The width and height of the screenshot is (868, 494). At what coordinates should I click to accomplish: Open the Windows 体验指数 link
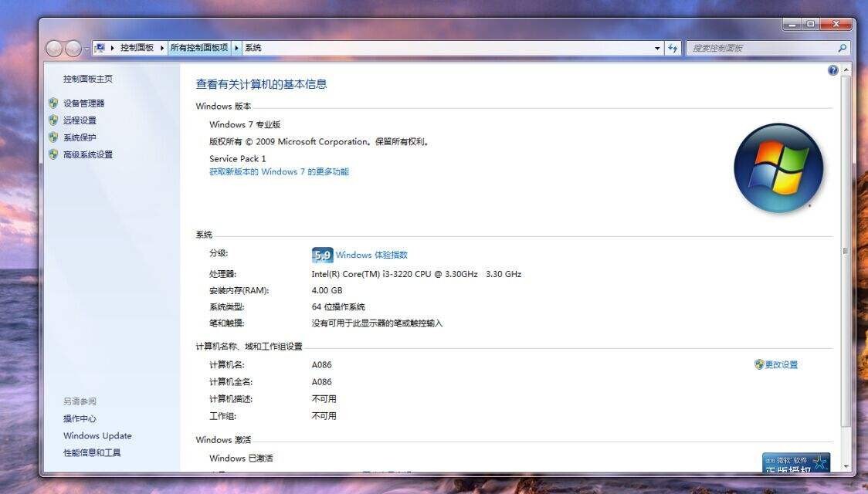coord(371,255)
